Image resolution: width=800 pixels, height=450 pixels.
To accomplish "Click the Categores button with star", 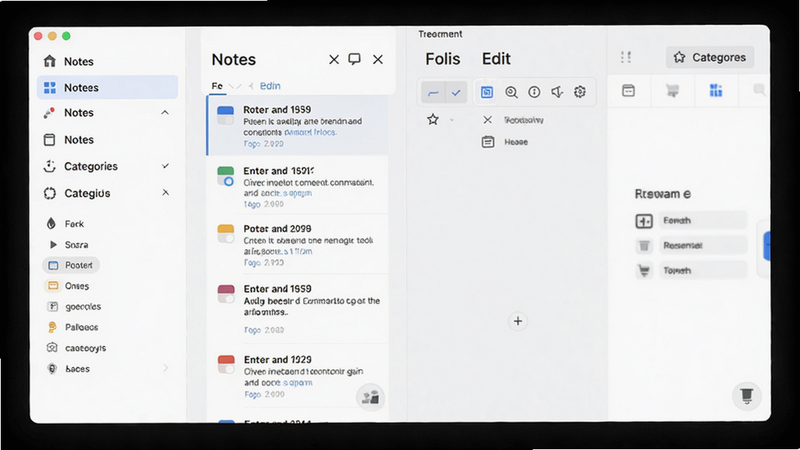I will pos(710,57).
